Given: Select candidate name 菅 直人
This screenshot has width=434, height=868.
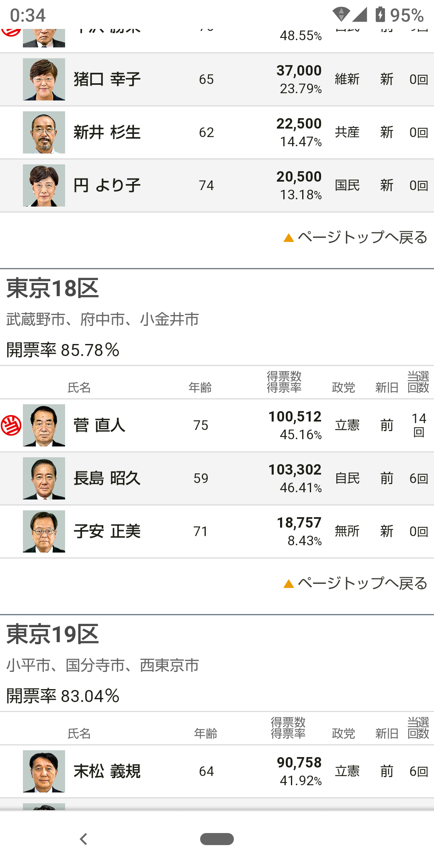Looking at the screenshot, I should [x=99, y=425].
